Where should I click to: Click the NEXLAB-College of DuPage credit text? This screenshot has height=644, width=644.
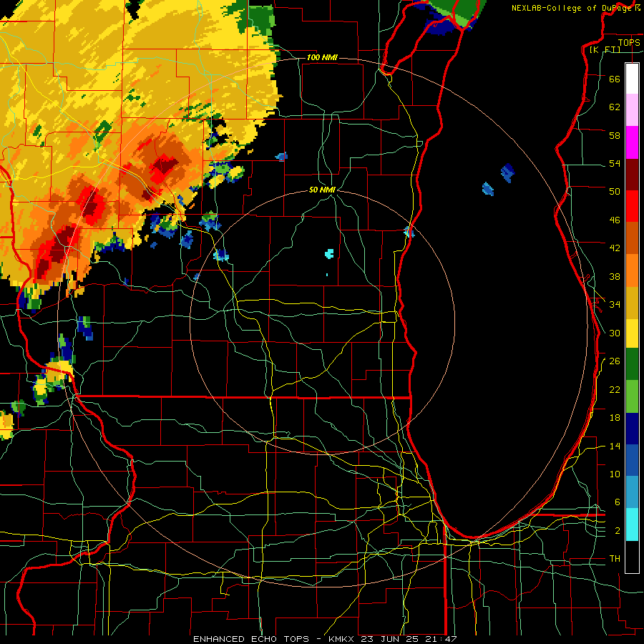point(576,8)
